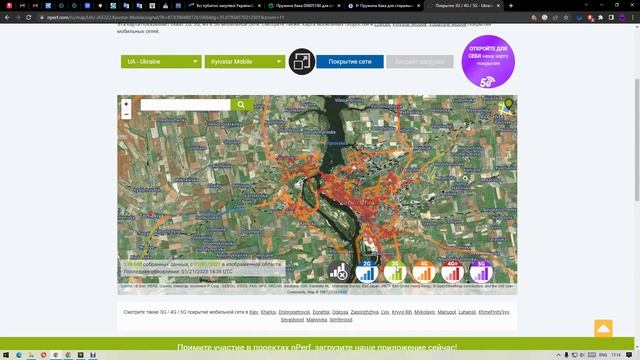The image size is (640, 360).
Task: Click the taskbar system tray overflow chevron
Action: (x=558, y=355)
